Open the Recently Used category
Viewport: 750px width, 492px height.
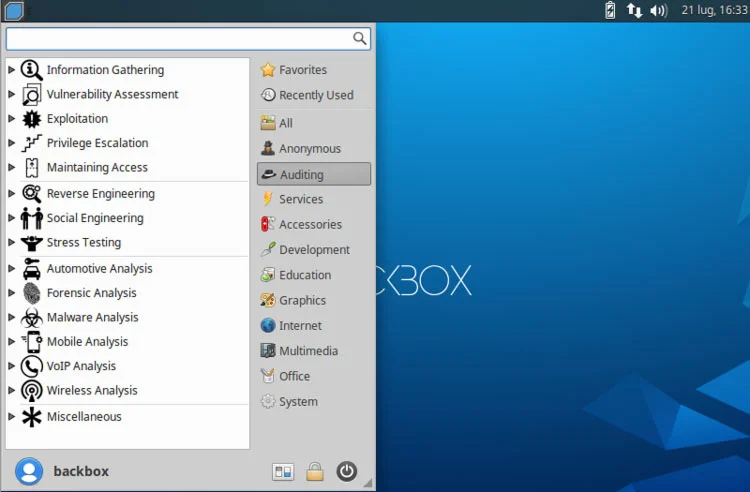pyautogui.click(x=314, y=95)
